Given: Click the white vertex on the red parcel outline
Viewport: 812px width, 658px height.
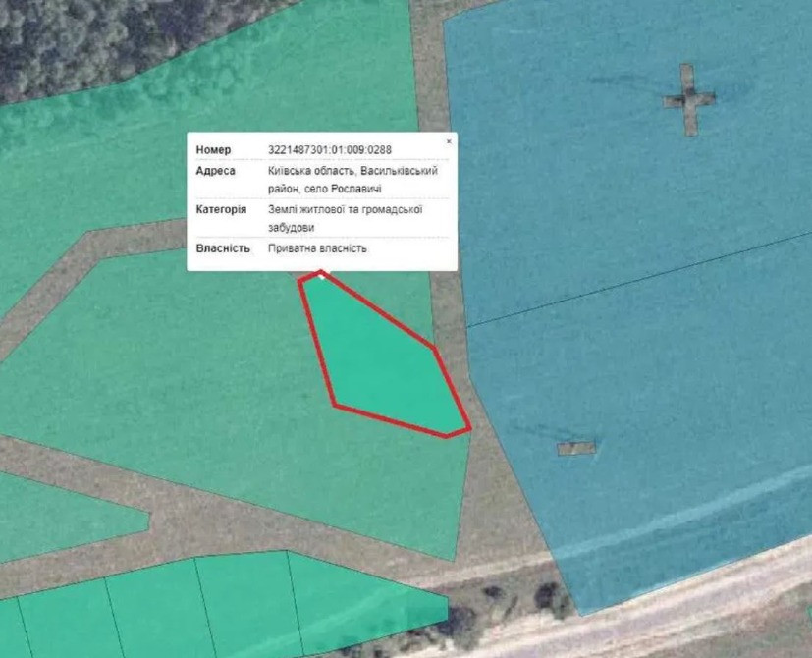Looking at the screenshot, I should (x=321, y=275).
